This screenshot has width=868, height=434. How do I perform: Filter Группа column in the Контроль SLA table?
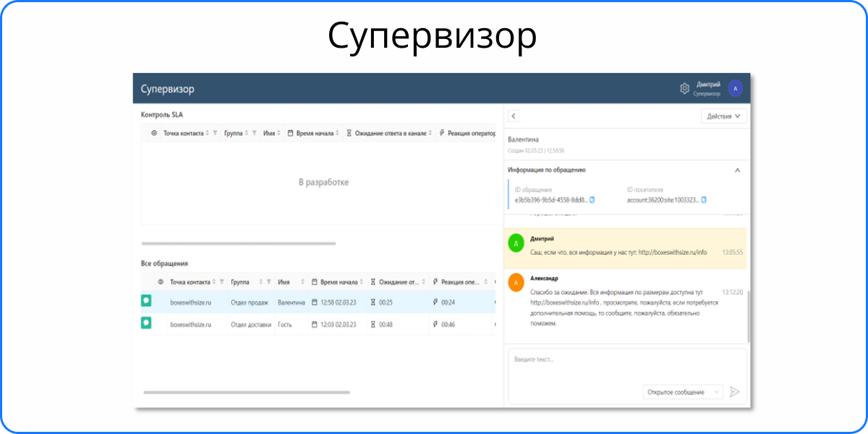[255, 133]
